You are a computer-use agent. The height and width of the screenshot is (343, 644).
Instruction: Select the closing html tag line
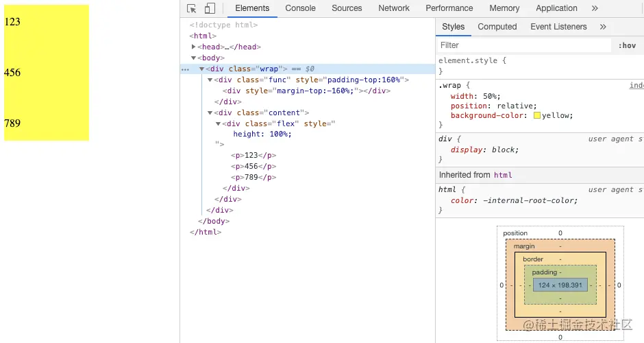coord(206,233)
